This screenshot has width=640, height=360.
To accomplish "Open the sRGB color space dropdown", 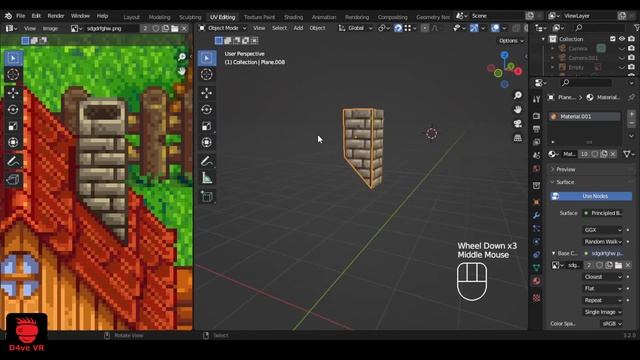I will [x=611, y=324].
